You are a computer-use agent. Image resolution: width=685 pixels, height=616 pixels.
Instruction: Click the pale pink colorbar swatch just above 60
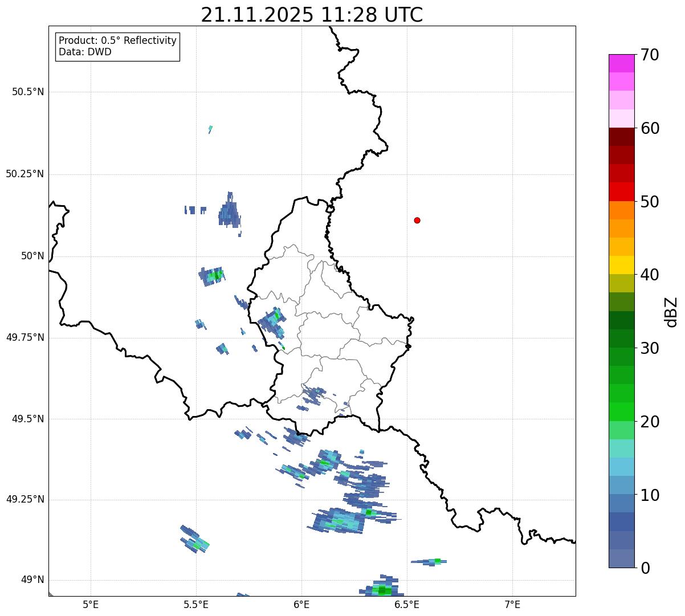click(622, 119)
